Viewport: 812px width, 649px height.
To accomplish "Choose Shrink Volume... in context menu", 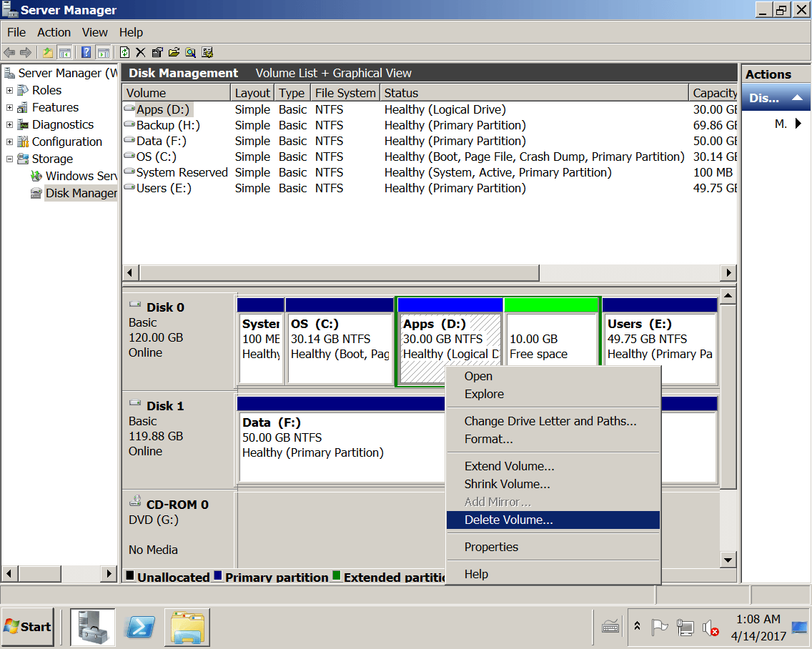I will pos(553,485).
